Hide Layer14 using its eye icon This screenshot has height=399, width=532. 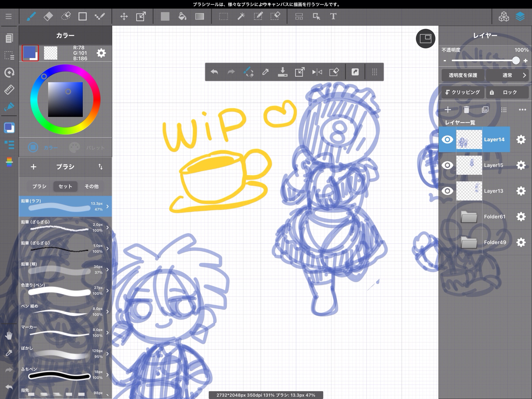[447, 139]
